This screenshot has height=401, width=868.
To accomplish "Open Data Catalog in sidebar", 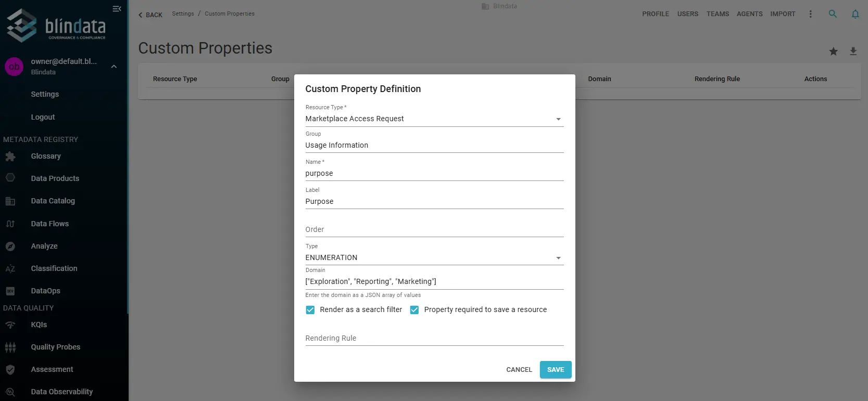I will (53, 201).
